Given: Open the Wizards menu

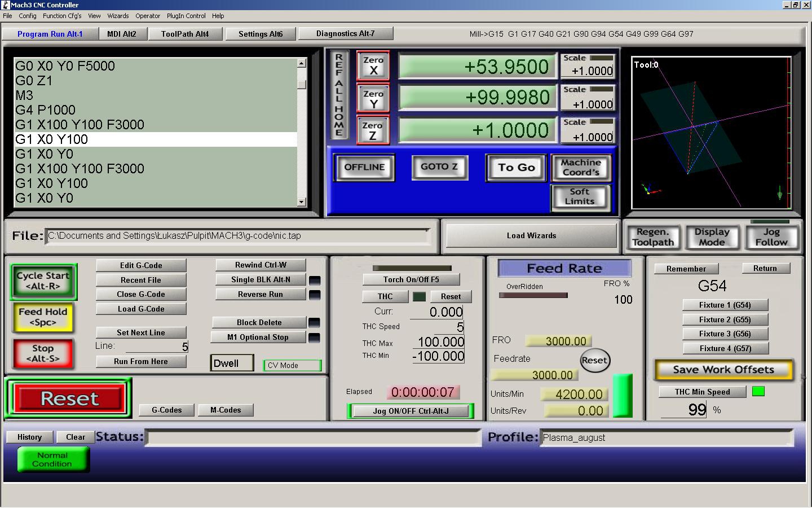Looking at the screenshot, I should coord(118,16).
